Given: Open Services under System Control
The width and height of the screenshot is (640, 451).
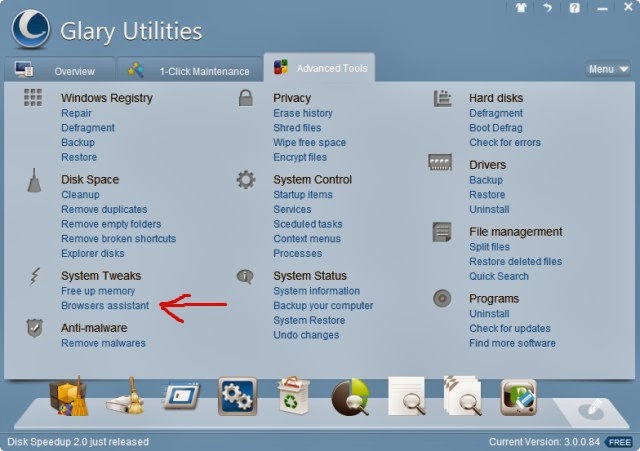Looking at the screenshot, I should pyautogui.click(x=292, y=209).
